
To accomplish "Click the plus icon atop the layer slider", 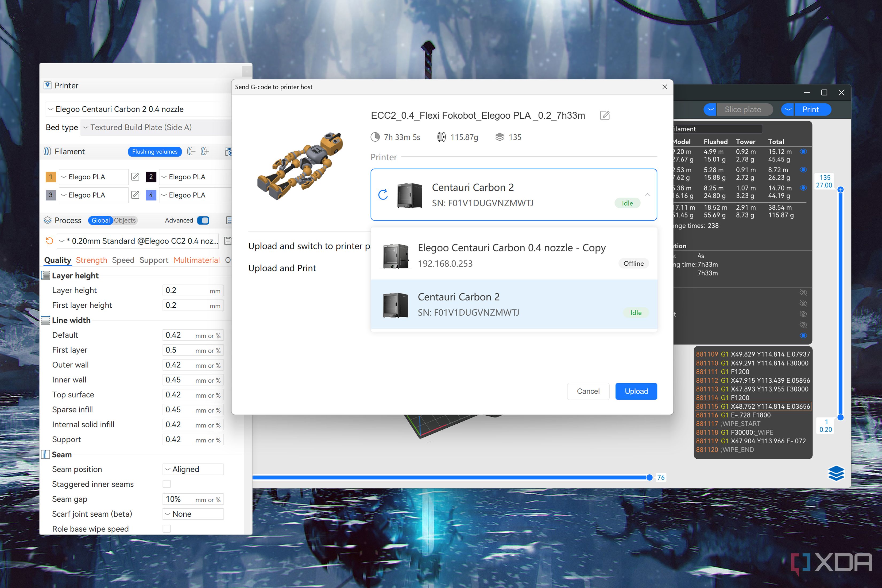I will click(x=840, y=190).
